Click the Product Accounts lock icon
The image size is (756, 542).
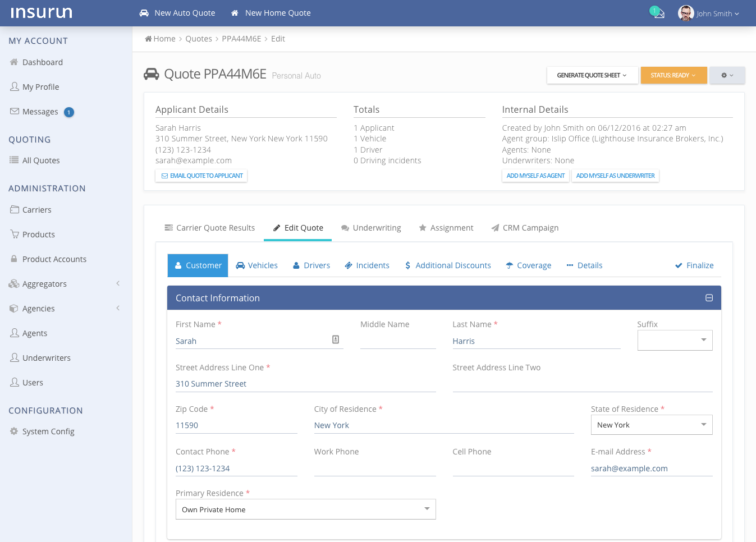click(14, 259)
